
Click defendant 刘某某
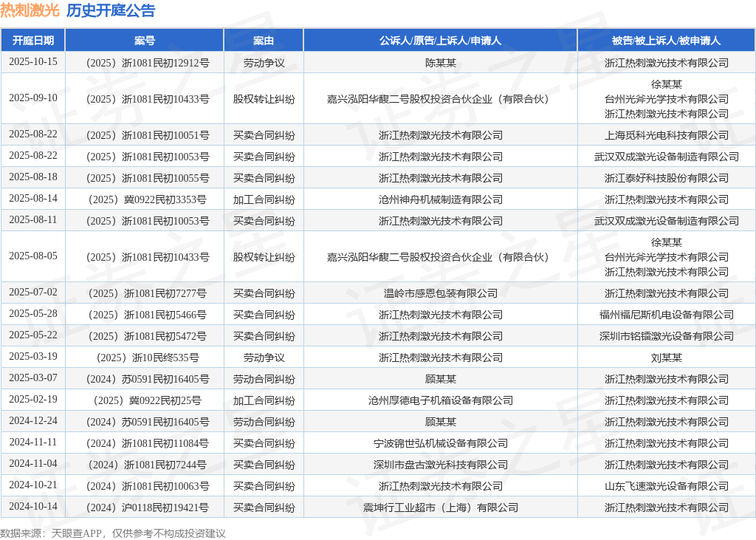pyautogui.click(x=667, y=358)
